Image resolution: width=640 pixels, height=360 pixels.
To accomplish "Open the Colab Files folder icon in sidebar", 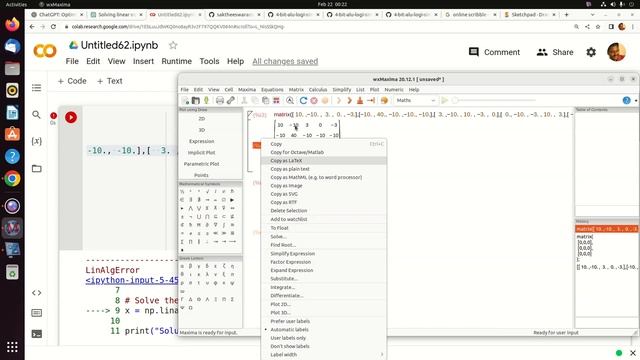I will point(36,168).
